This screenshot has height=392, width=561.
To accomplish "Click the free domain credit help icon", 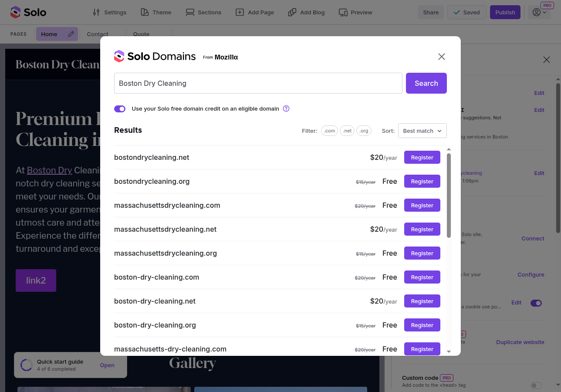I will tap(286, 108).
